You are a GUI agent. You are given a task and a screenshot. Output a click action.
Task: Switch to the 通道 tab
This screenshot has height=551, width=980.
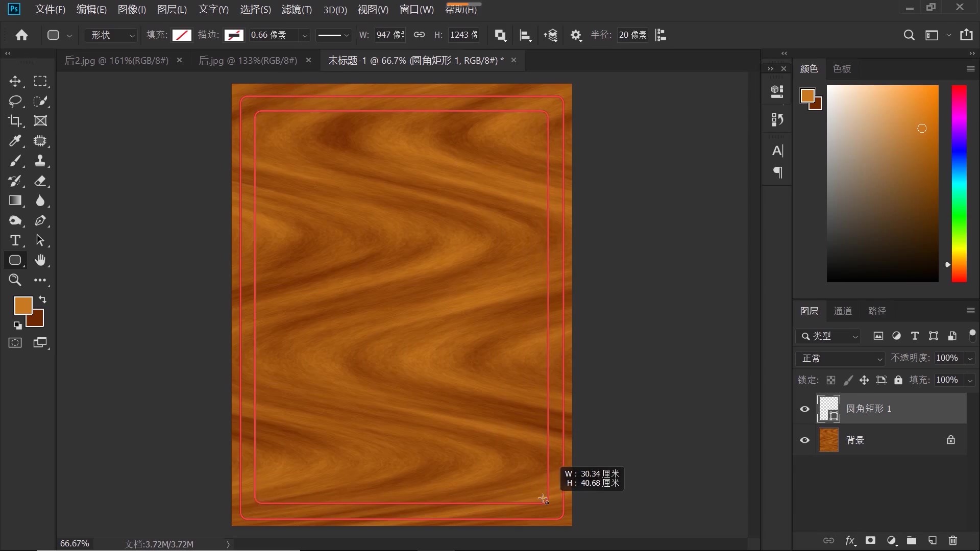click(842, 311)
